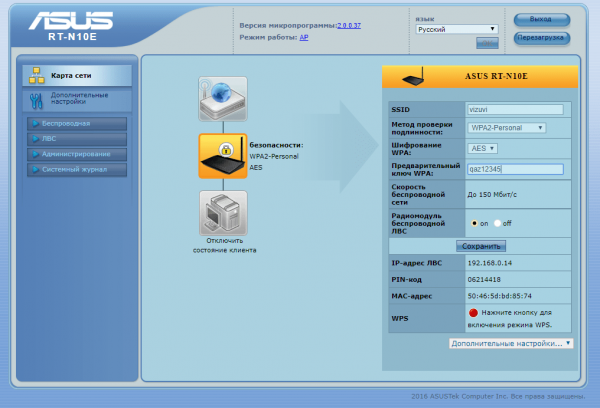600x408 pixels.
Task: Click the До 150 Мбит/с speed value
Action: tap(492, 194)
